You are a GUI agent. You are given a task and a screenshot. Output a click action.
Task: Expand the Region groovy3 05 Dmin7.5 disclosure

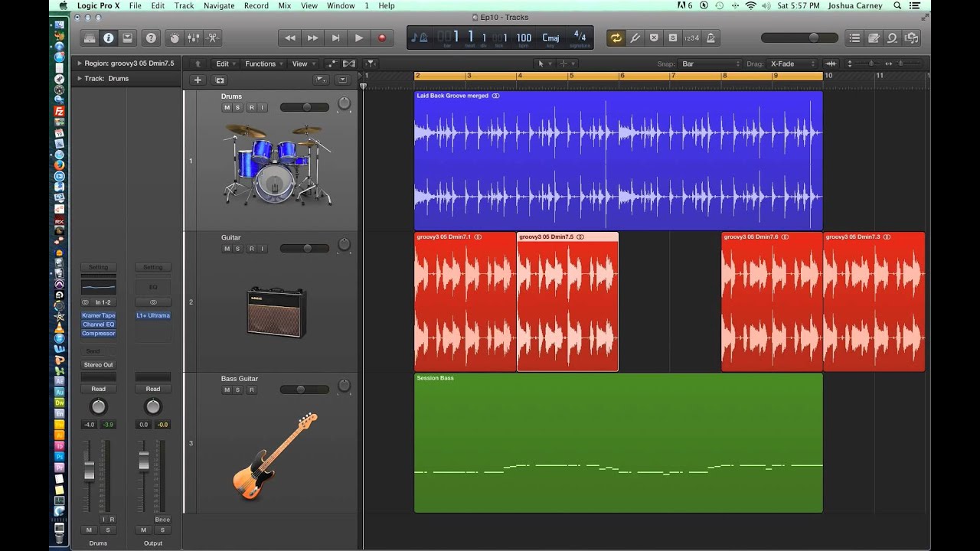click(x=79, y=64)
